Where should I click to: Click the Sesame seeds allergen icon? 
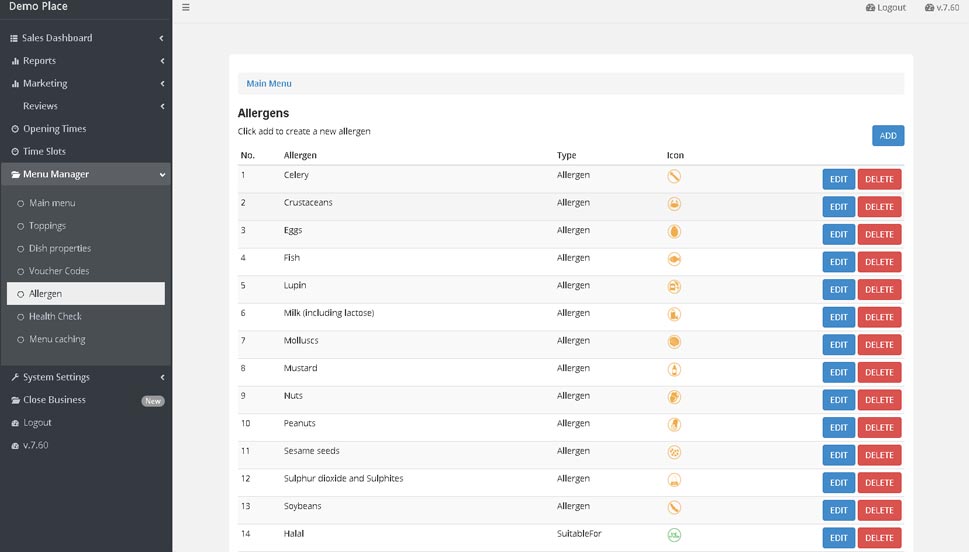coord(674,452)
